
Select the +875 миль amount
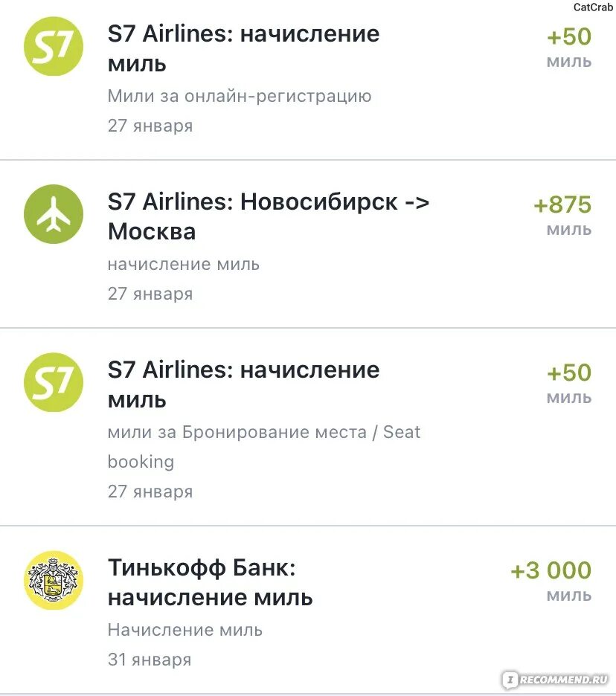click(x=562, y=216)
